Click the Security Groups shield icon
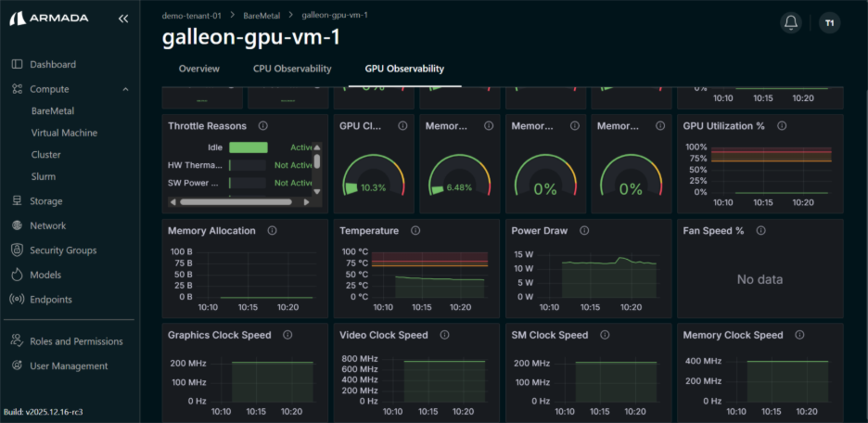 [17, 250]
